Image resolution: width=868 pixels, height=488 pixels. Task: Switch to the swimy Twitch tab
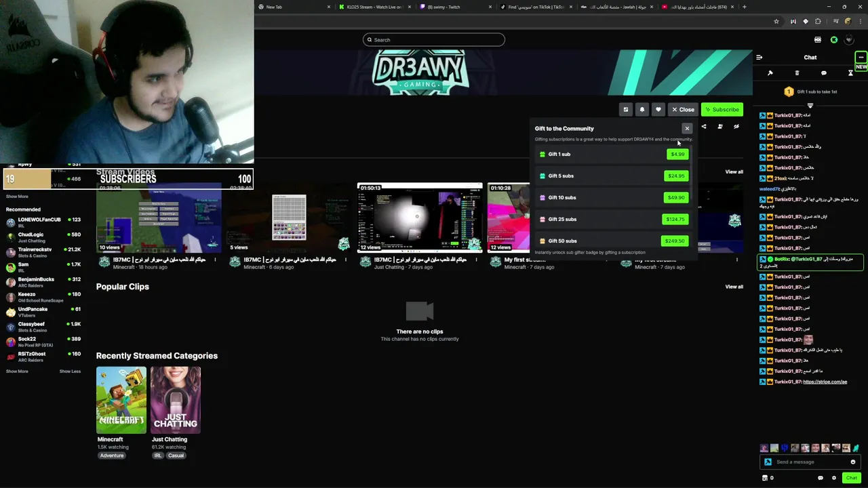coord(454,7)
